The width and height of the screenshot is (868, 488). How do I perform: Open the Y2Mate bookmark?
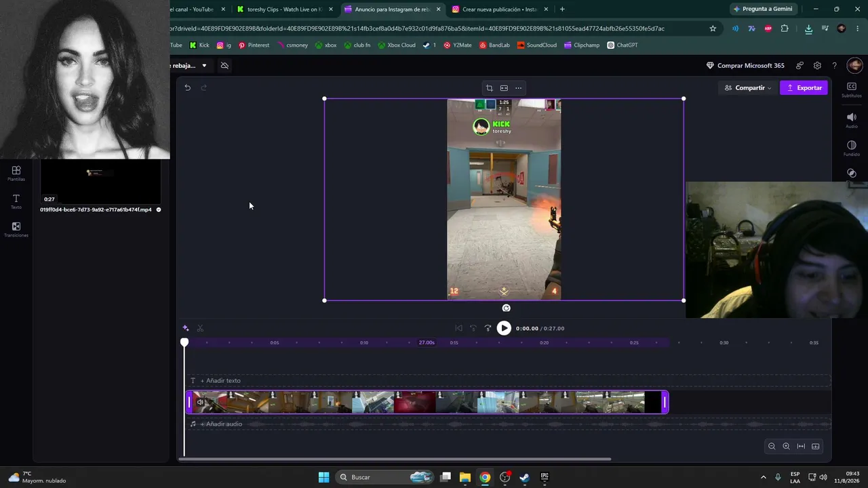pos(458,45)
